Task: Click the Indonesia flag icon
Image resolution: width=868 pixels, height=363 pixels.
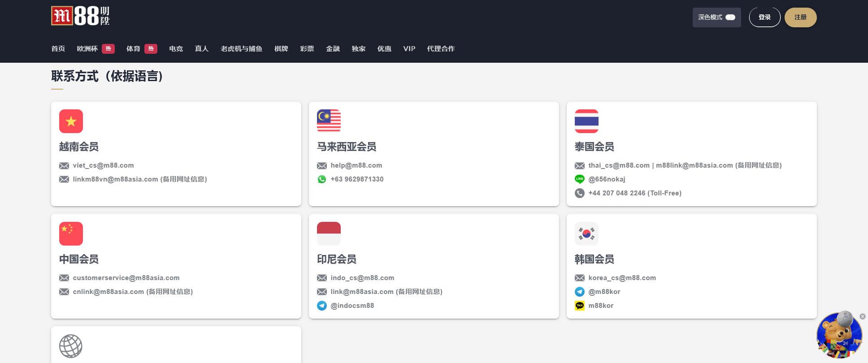Action: pyautogui.click(x=329, y=233)
